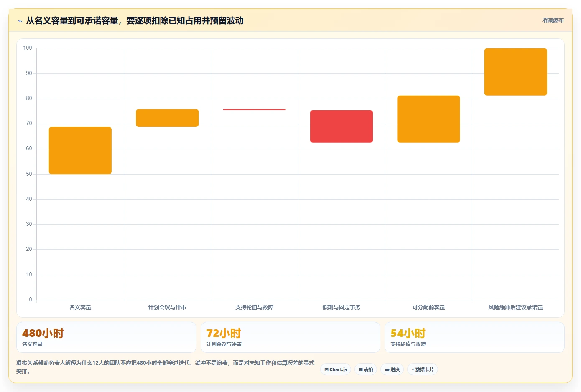
Task: Click the orange bar for 名义容量
Action: click(x=80, y=150)
